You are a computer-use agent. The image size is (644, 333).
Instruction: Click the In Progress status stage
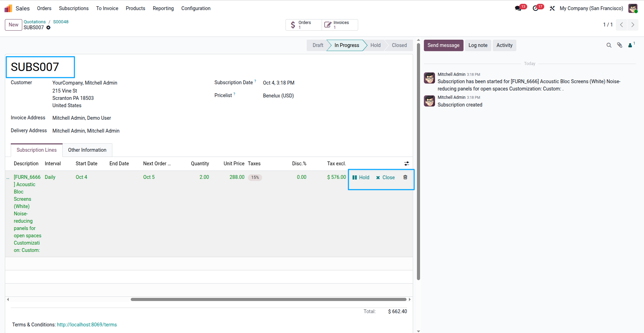coord(347,45)
